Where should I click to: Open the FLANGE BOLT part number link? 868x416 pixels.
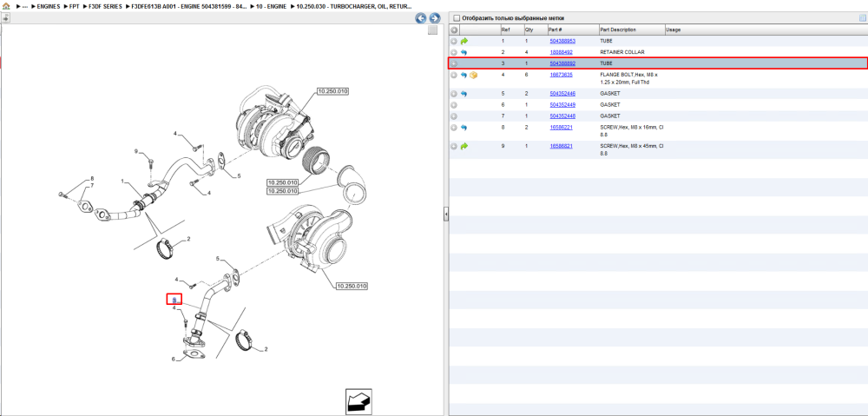561,74
